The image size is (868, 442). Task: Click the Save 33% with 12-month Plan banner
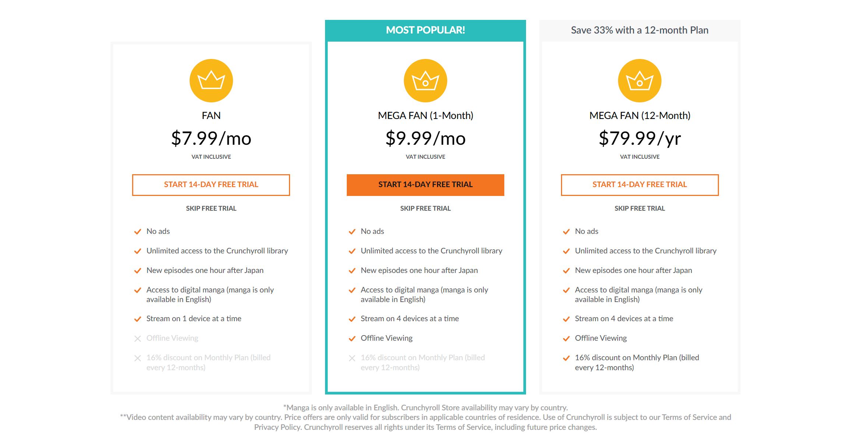pos(639,30)
